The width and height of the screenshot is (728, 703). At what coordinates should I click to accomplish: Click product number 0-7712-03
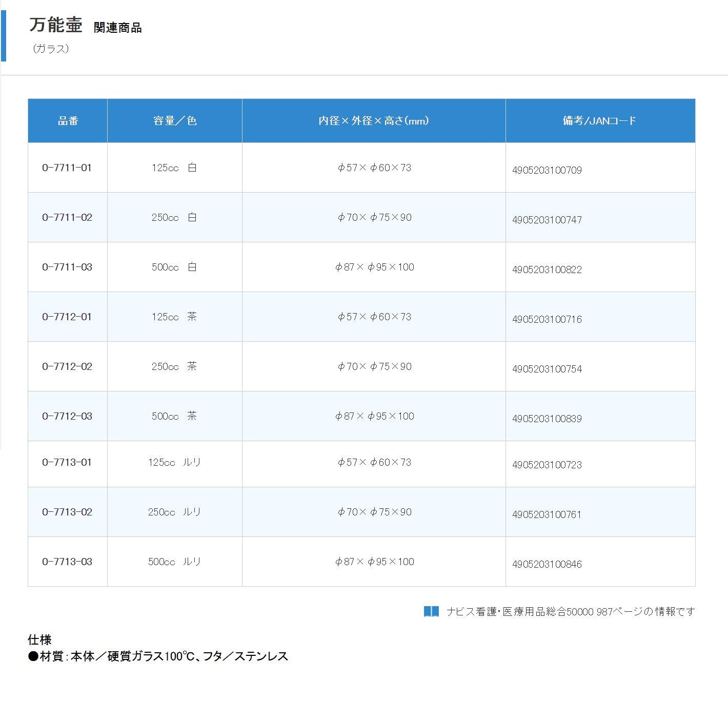67,417
